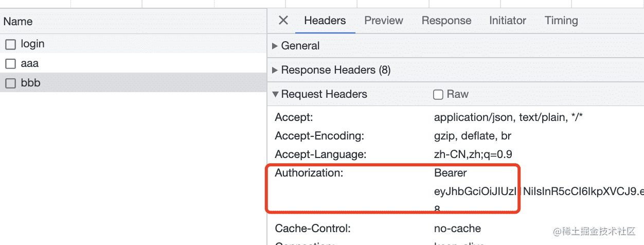The width and height of the screenshot is (644, 245).
Task: Check the box next to aaa request
Action: [10, 64]
